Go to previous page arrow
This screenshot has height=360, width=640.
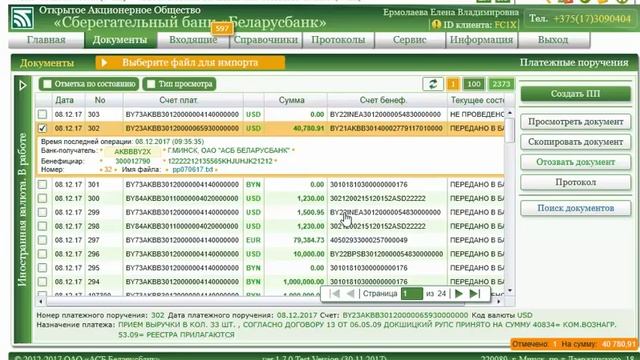point(350,293)
